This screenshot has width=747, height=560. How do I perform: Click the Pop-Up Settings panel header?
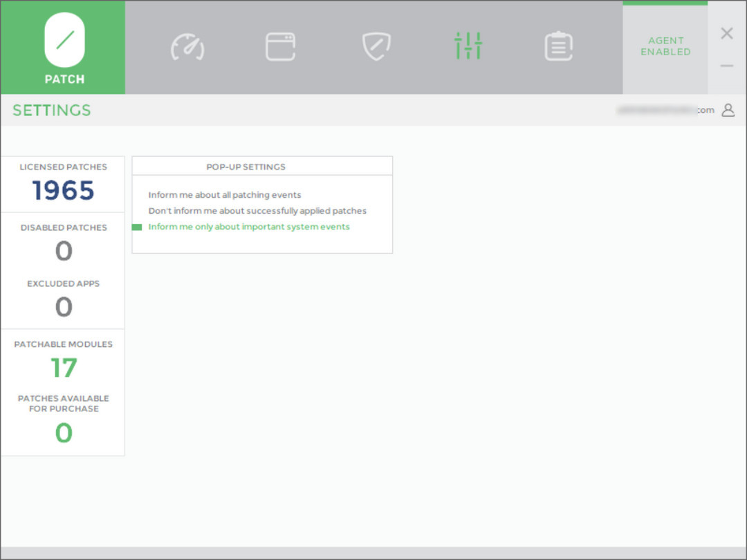[246, 167]
